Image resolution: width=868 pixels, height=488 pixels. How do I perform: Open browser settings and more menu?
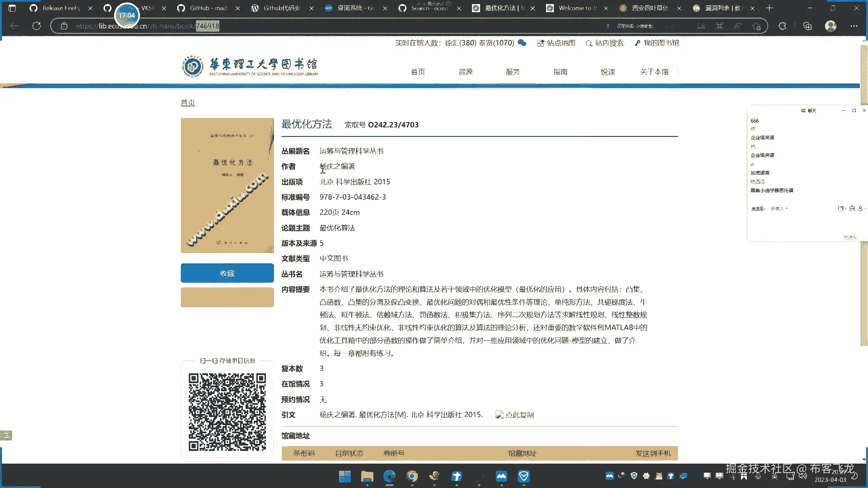[x=854, y=26]
